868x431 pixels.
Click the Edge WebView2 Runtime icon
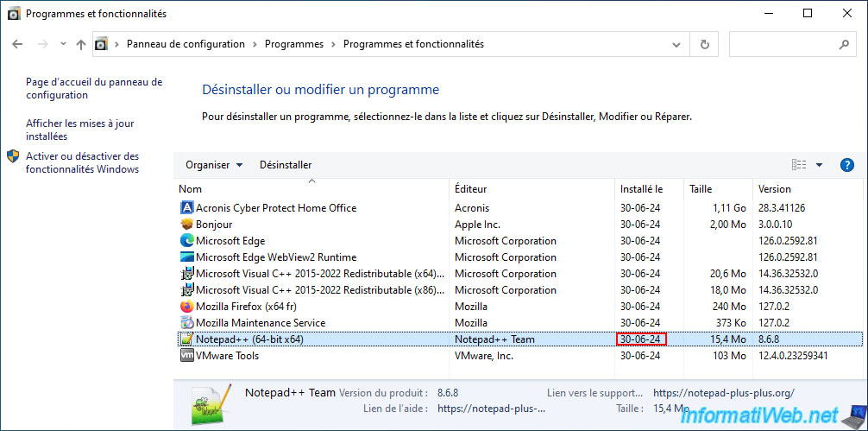pos(187,257)
